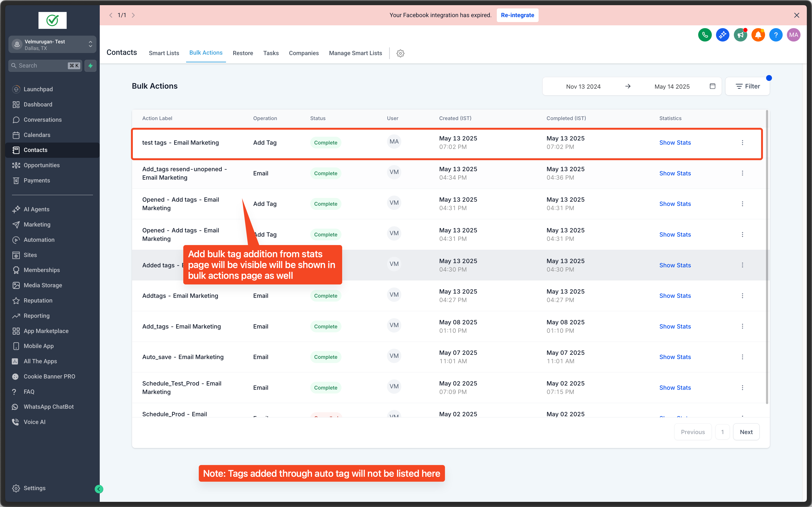
Task: Open the calendar icon in date range
Action: (x=712, y=87)
